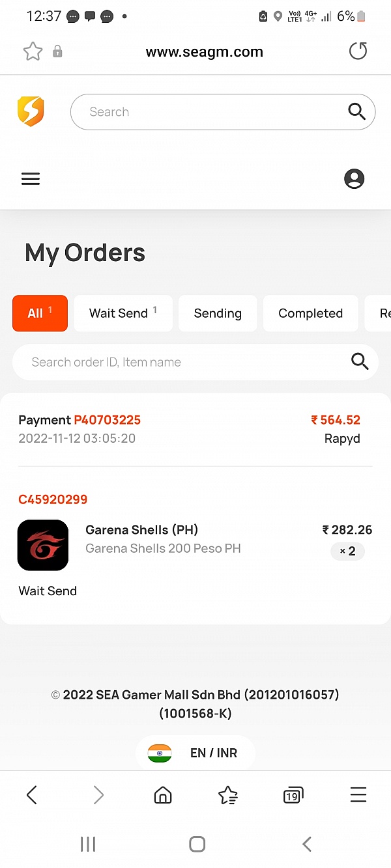This screenshot has height=868, width=391.
Task: Reload the page with the refresh icon
Action: (x=358, y=51)
